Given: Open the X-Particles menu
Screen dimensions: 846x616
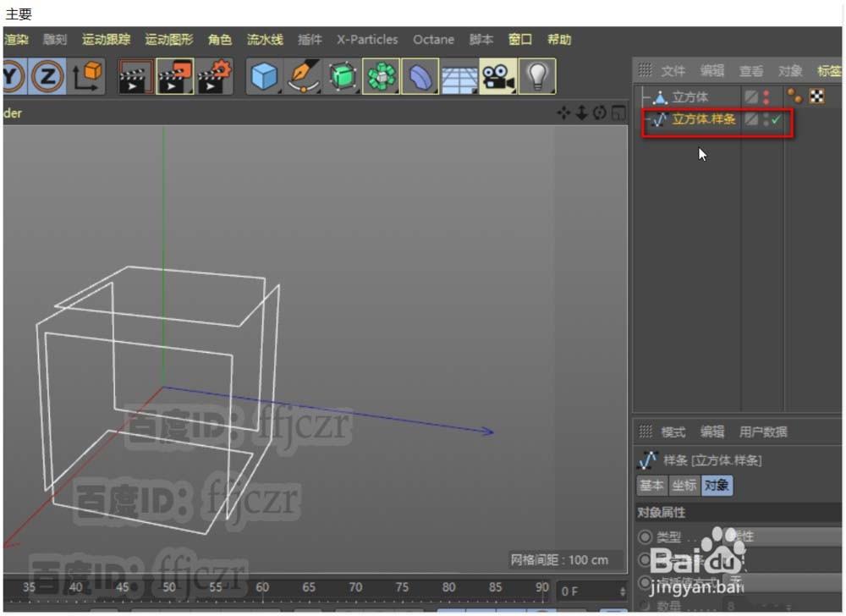Looking at the screenshot, I should click(x=367, y=39).
